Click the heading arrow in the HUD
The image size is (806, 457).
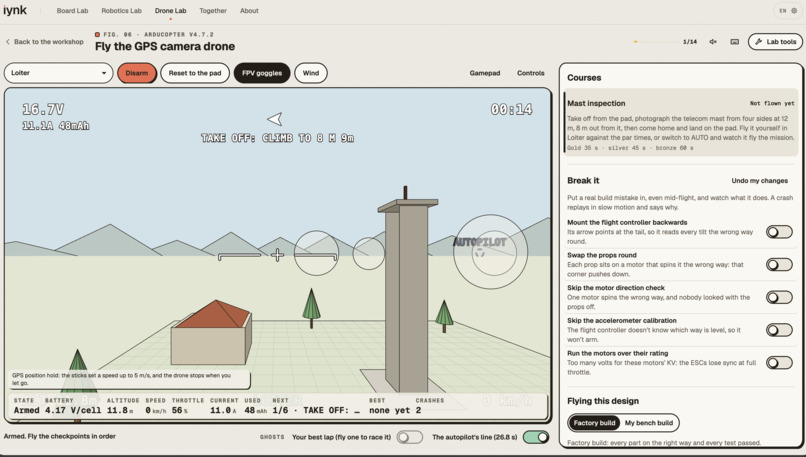[x=275, y=119]
